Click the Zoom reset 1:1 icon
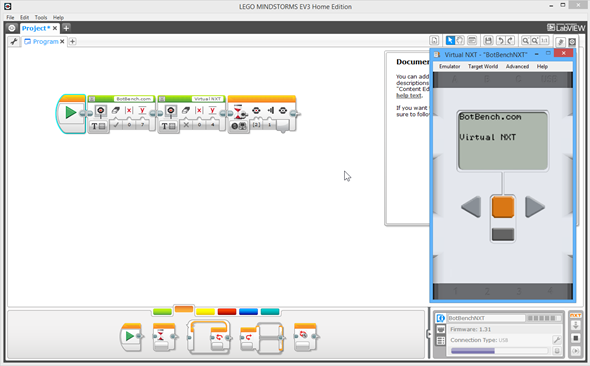 [x=544, y=41]
